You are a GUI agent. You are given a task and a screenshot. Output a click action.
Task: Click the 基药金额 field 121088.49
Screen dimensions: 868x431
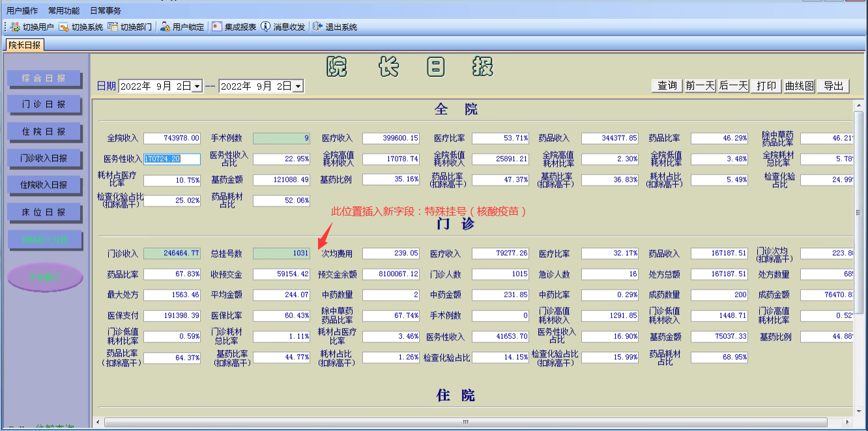pyautogui.click(x=282, y=180)
